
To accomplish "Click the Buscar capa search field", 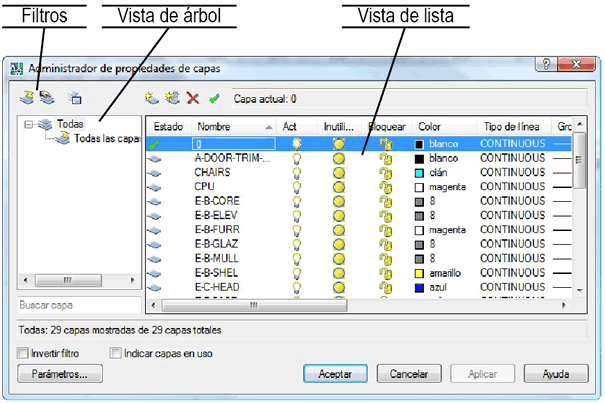I will pos(79,305).
